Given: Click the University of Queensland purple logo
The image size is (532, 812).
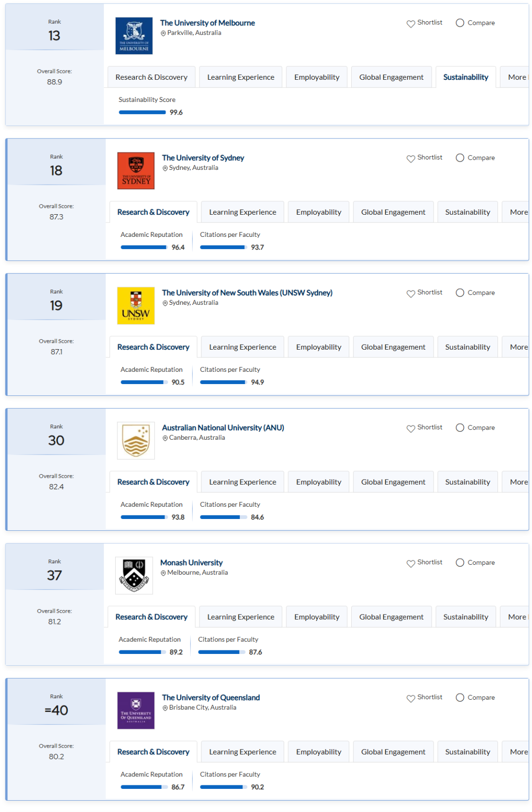Looking at the screenshot, I should click(x=136, y=711).
